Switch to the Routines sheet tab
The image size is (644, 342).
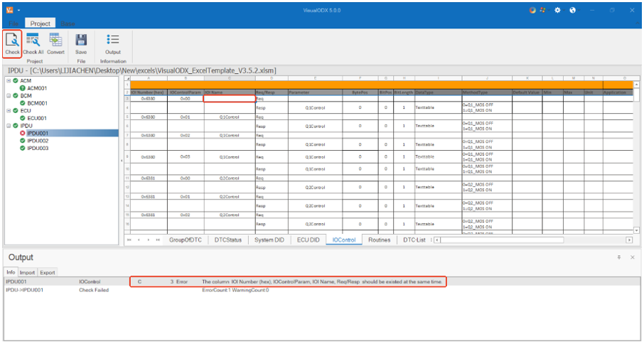379,240
